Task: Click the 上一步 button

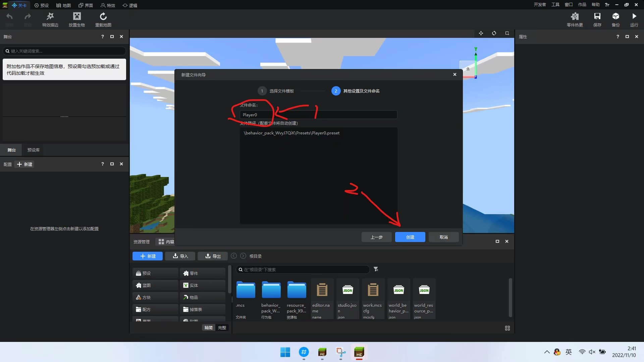Action: click(377, 237)
